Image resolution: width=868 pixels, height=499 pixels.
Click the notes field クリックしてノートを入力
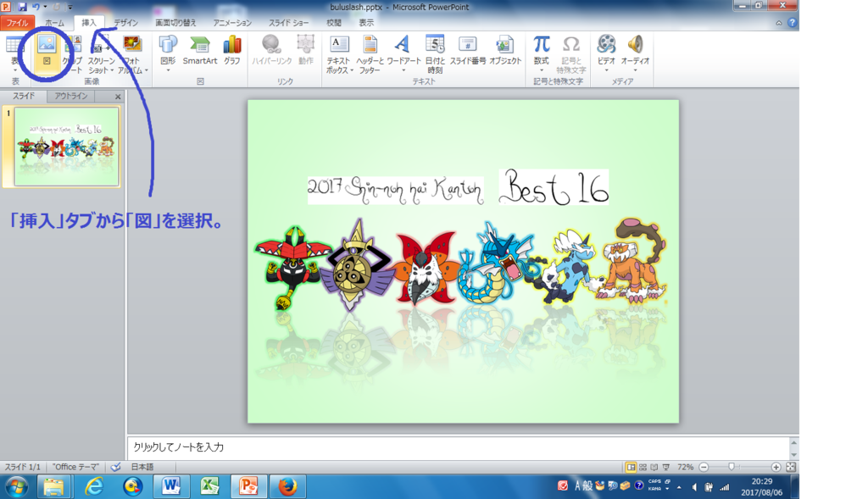pyautogui.click(x=459, y=447)
